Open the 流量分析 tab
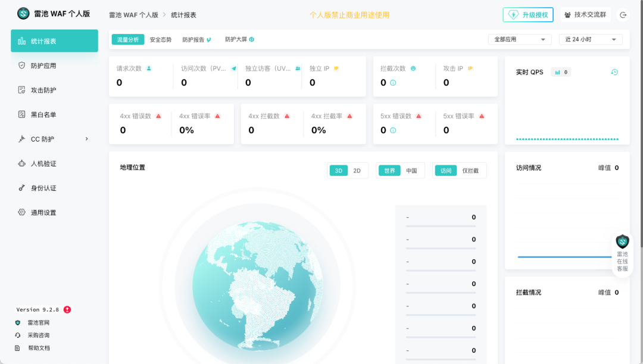This screenshot has width=643, height=364. point(128,39)
